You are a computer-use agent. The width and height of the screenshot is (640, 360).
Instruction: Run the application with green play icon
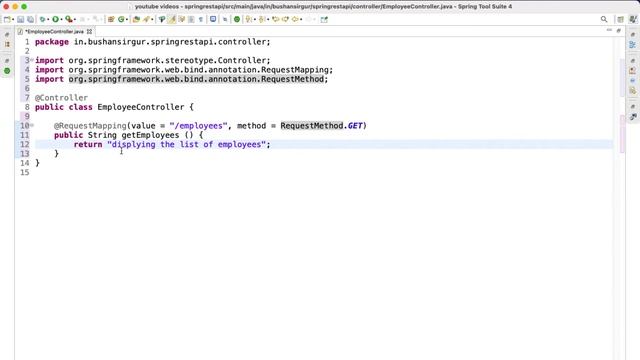click(x=56, y=19)
